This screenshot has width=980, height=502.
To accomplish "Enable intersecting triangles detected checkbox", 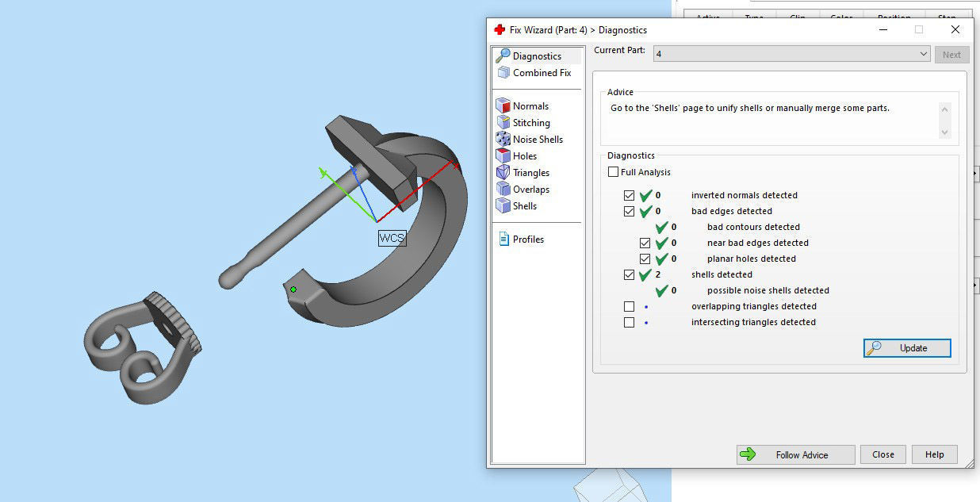I will pos(630,322).
